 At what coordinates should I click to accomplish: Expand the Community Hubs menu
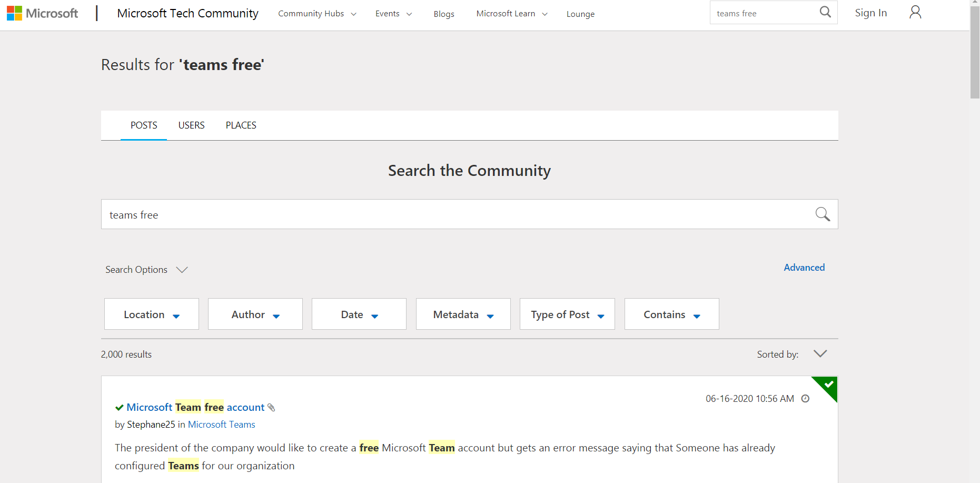pos(317,14)
